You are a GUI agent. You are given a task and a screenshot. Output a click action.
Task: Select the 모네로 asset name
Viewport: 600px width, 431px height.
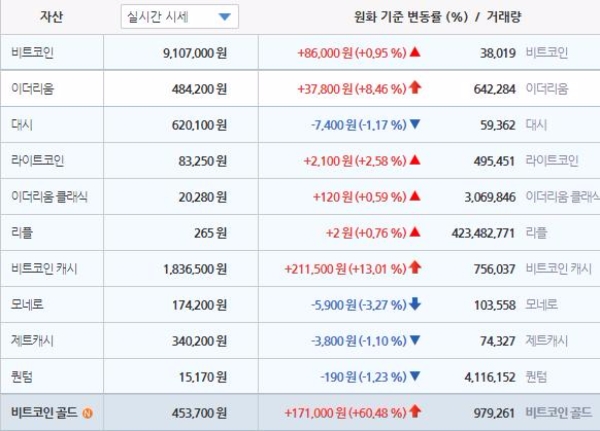click(27, 304)
